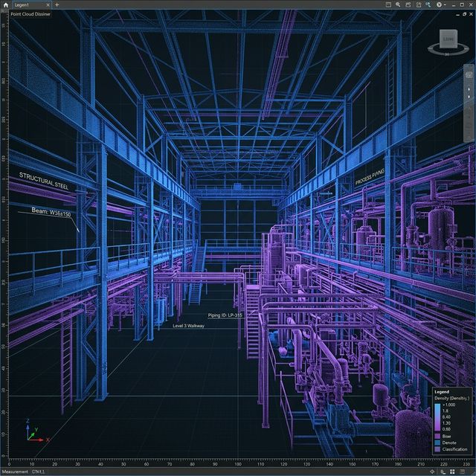
Task: Click the >1.000 density legend value
Action: 448,405
